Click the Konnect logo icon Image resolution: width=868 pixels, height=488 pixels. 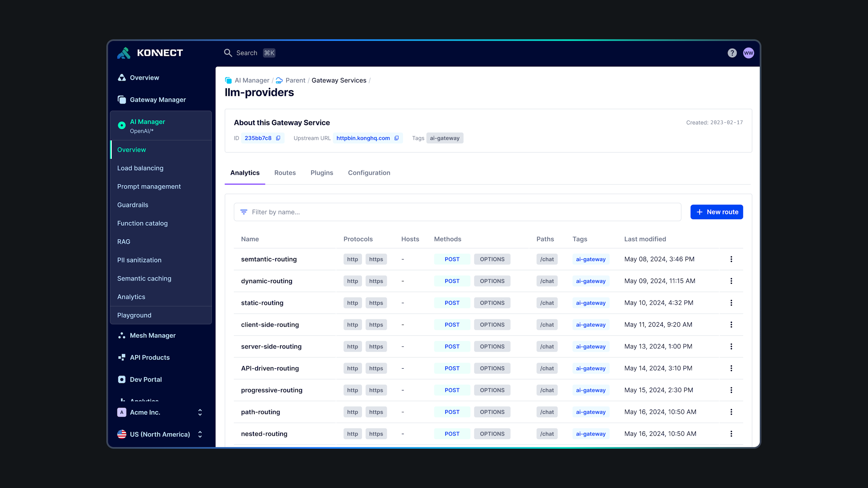[124, 53]
